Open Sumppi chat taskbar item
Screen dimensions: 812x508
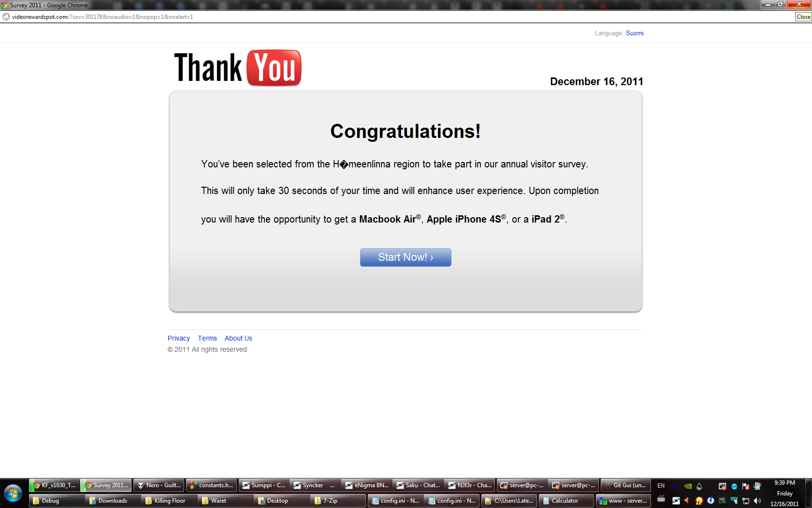tap(264, 485)
